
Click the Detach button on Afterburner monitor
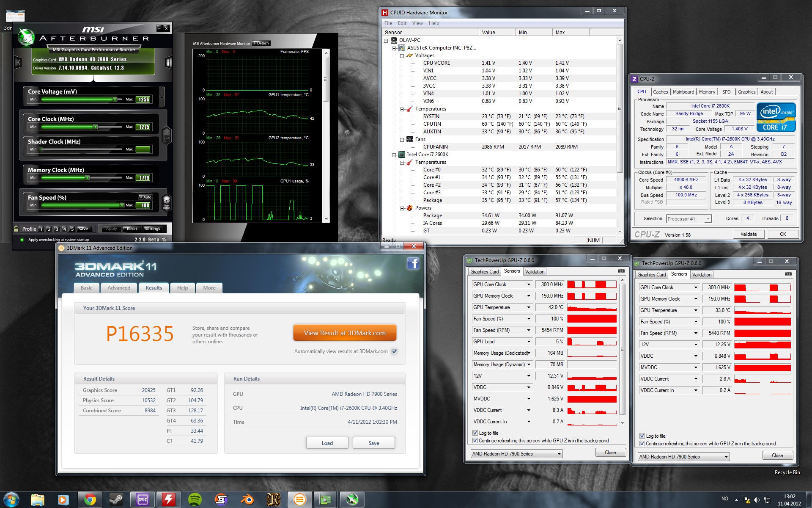point(261,43)
